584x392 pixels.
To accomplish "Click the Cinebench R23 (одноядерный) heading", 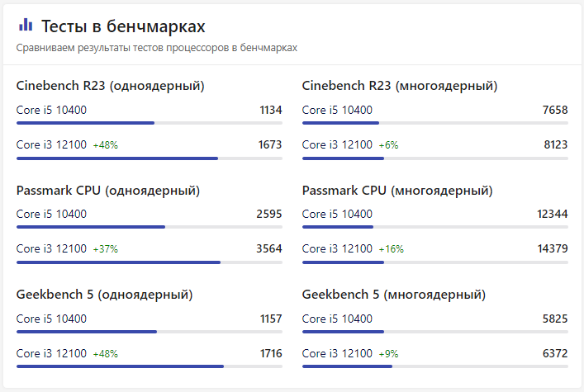I will tap(110, 86).
